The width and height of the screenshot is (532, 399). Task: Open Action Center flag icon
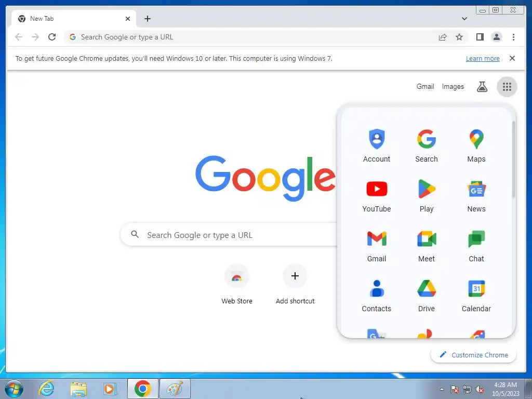coord(455,390)
